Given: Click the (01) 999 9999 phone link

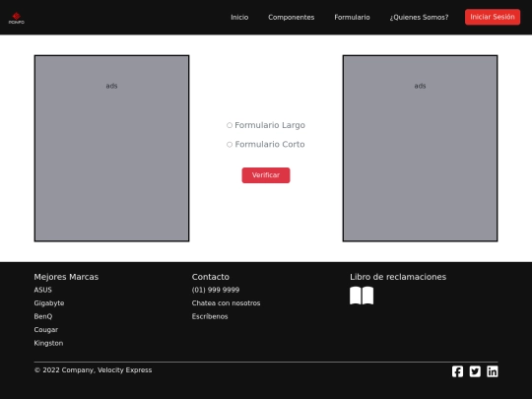Looking at the screenshot, I should tap(216, 290).
